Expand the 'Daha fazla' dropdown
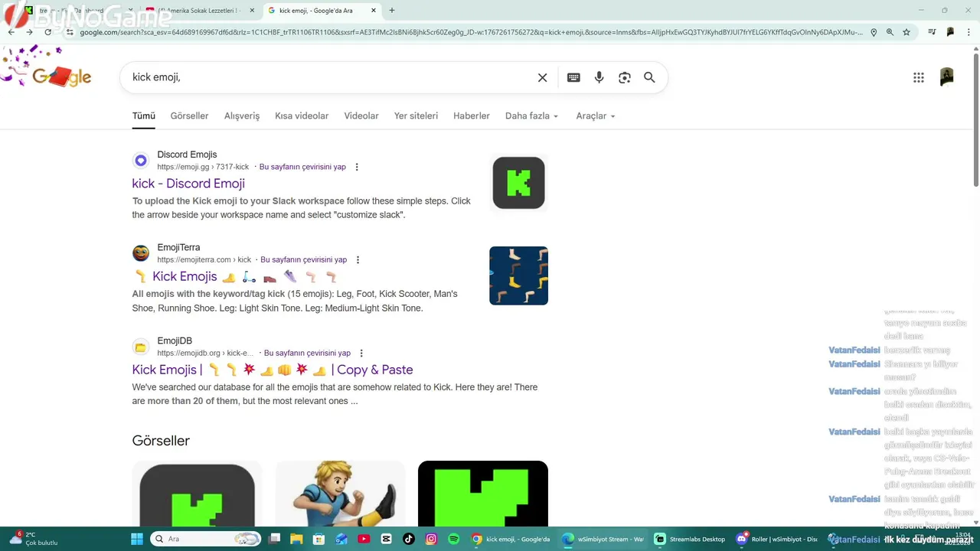The image size is (980, 551). (531, 116)
